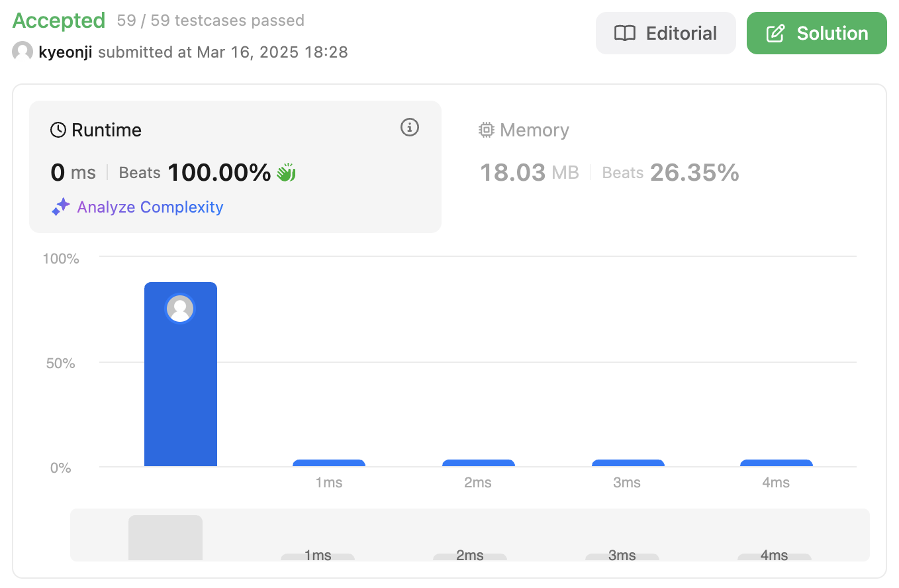
Task: Click the book icon in Editorial button
Action: pyautogui.click(x=624, y=34)
